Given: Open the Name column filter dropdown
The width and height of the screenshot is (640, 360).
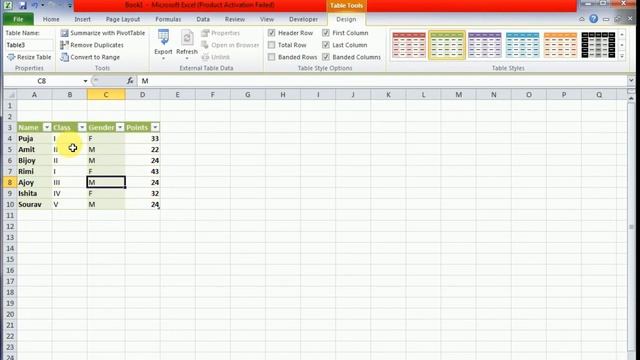Looking at the screenshot, I should (47, 127).
